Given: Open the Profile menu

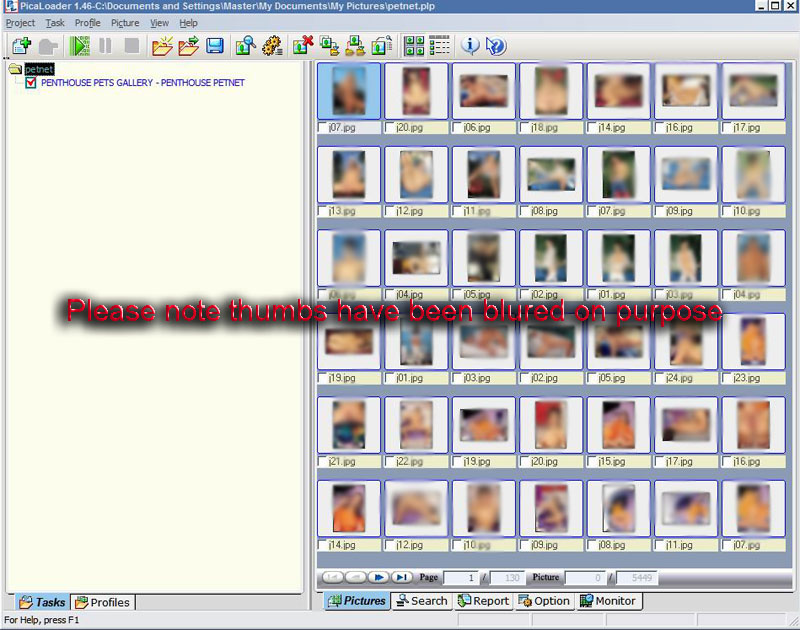Looking at the screenshot, I should click(x=87, y=23).
